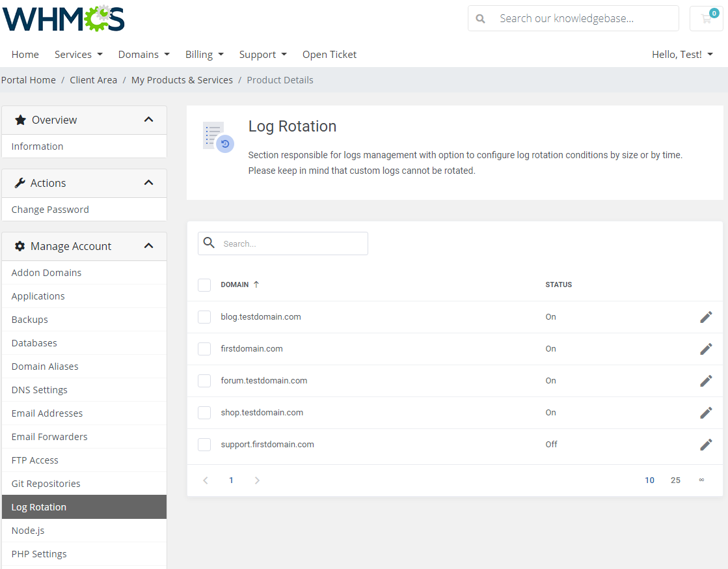Open Change Password in Actions panel
Image resolution: width=728 pixels, height=569 pixels.
tap(84, 210)
